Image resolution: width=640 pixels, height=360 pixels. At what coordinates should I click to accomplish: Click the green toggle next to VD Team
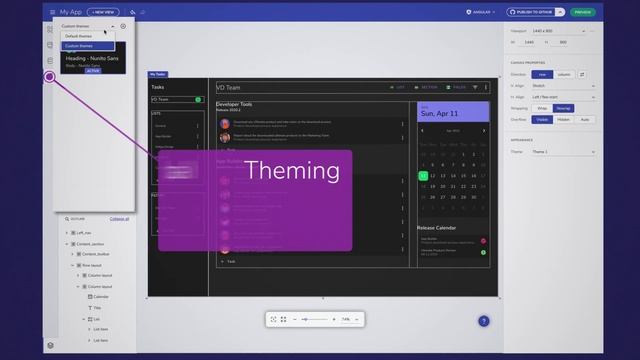pos(198,100)
